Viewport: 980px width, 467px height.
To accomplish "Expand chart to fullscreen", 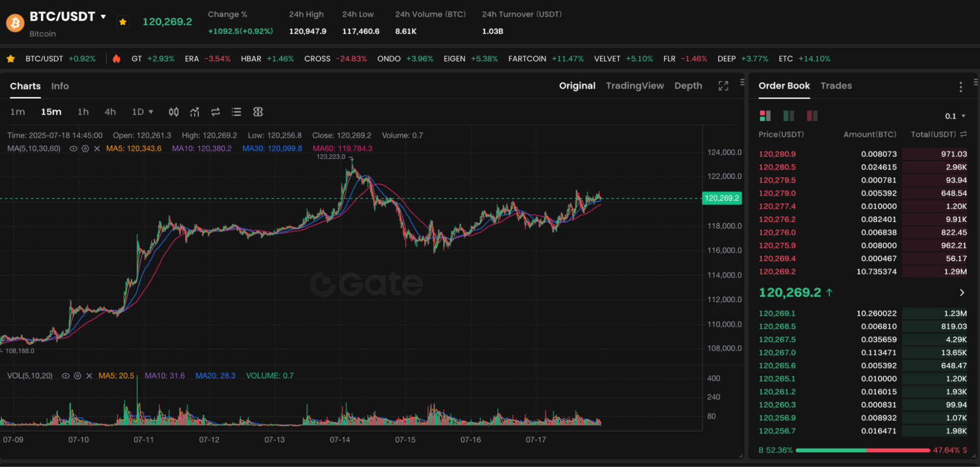I will point(723,86).
